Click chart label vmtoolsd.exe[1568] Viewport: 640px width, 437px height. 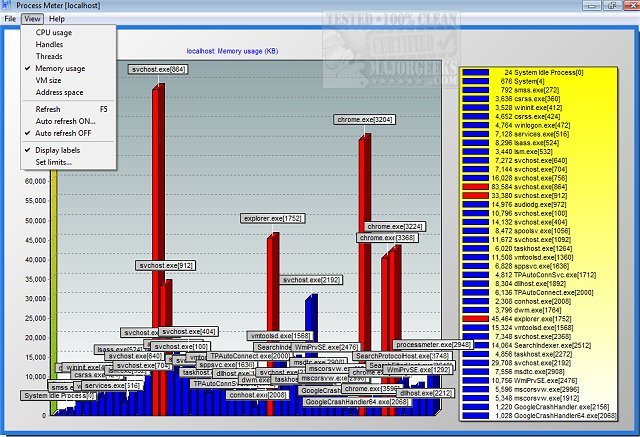[x=280, y=336]
